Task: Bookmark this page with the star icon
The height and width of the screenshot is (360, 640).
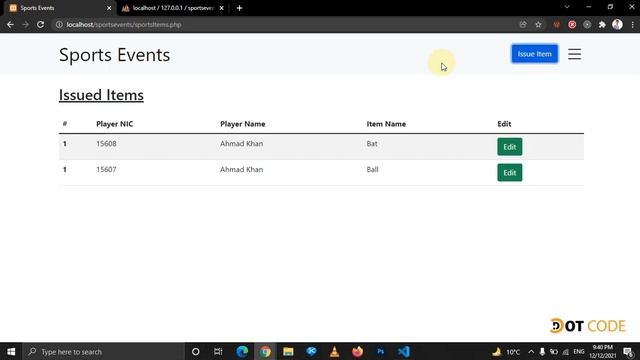Action: [538, 24]
